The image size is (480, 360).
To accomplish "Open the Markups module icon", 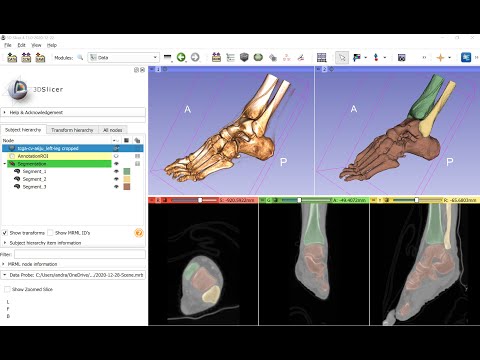I will click(x=287, y=58).
